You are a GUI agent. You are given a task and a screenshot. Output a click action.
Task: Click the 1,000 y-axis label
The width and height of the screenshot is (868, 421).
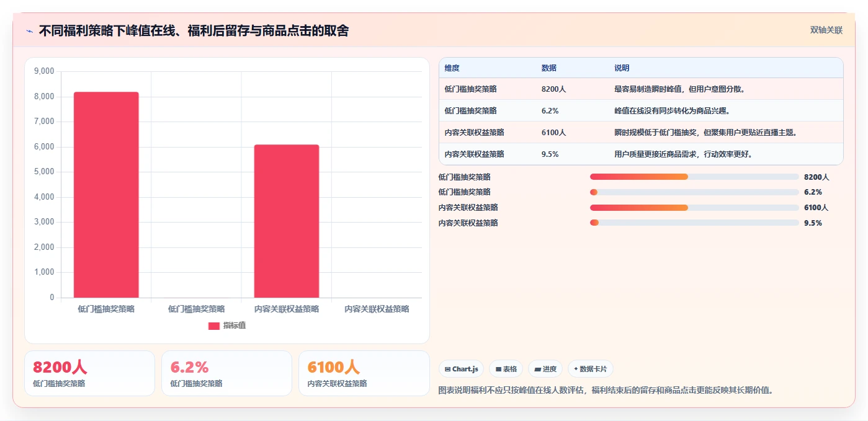click(x=44, y=272)
